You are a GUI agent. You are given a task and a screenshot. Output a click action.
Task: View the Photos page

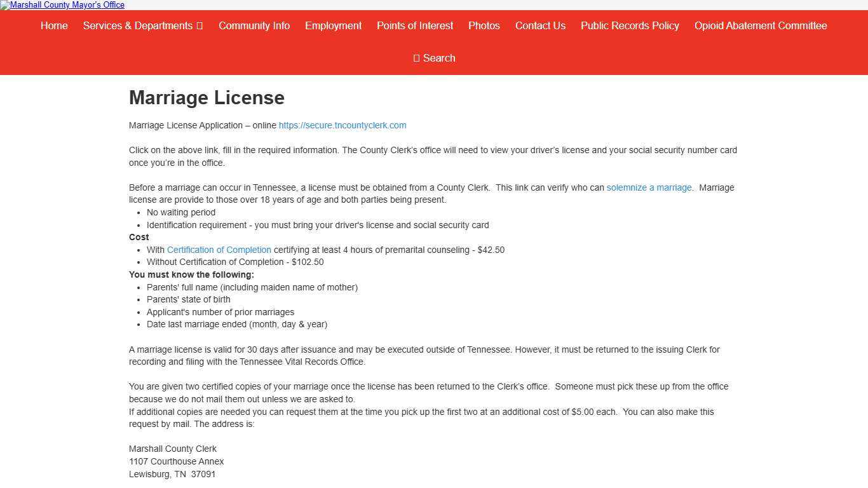[x=484, y=26]
